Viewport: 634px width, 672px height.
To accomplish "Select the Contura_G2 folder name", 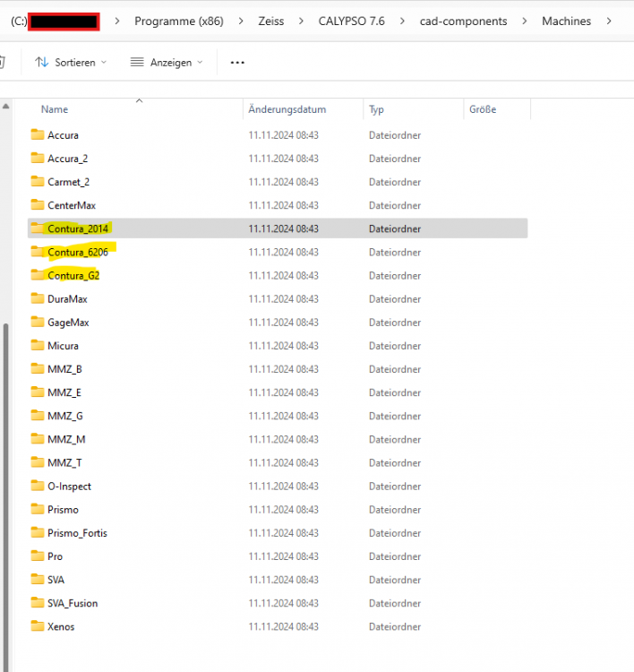I will tap(73, 276).
